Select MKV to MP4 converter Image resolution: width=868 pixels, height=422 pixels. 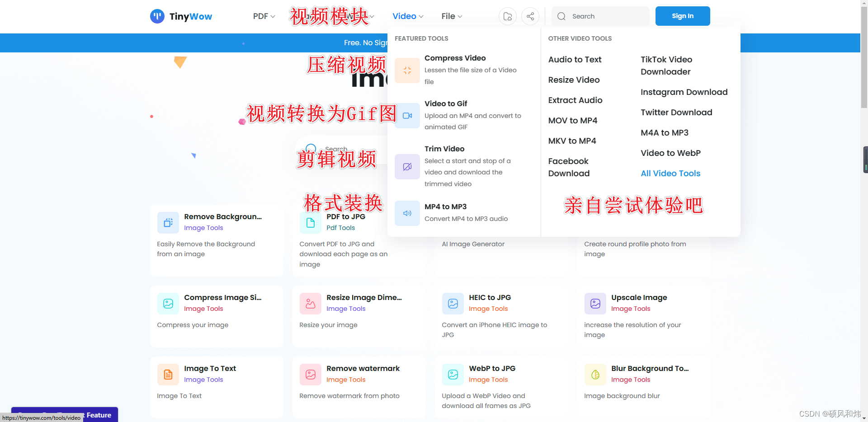[x=572, y=141]
